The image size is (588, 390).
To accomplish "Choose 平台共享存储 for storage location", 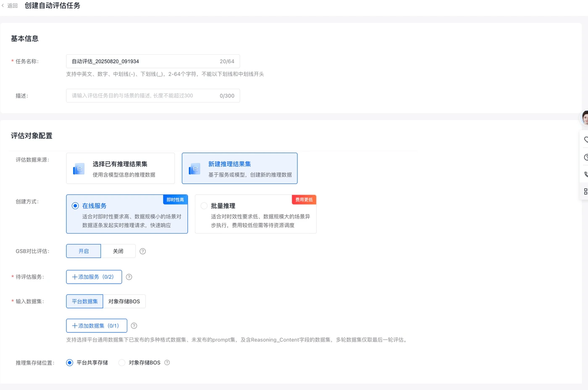I will [70, 363].
